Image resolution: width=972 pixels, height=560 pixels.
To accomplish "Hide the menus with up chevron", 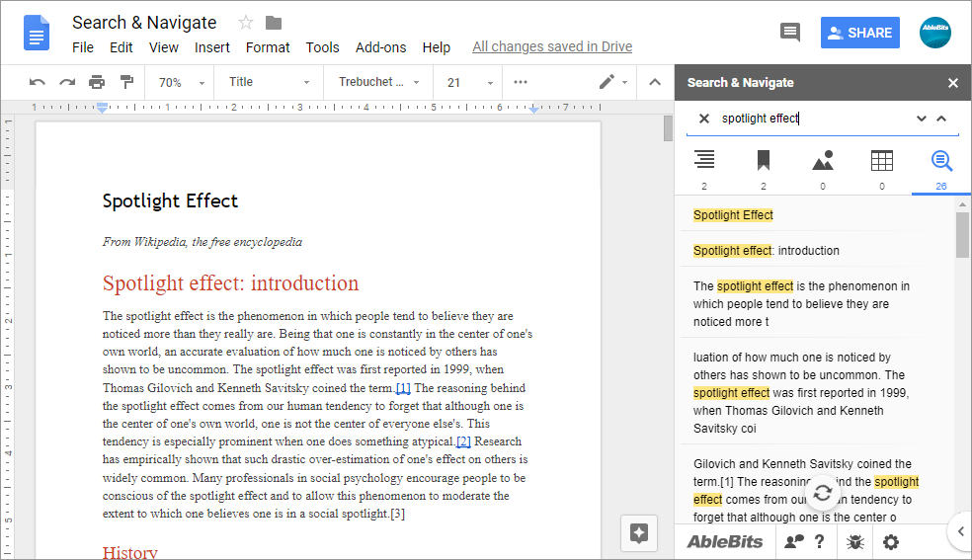I will (x=655, y=82).
